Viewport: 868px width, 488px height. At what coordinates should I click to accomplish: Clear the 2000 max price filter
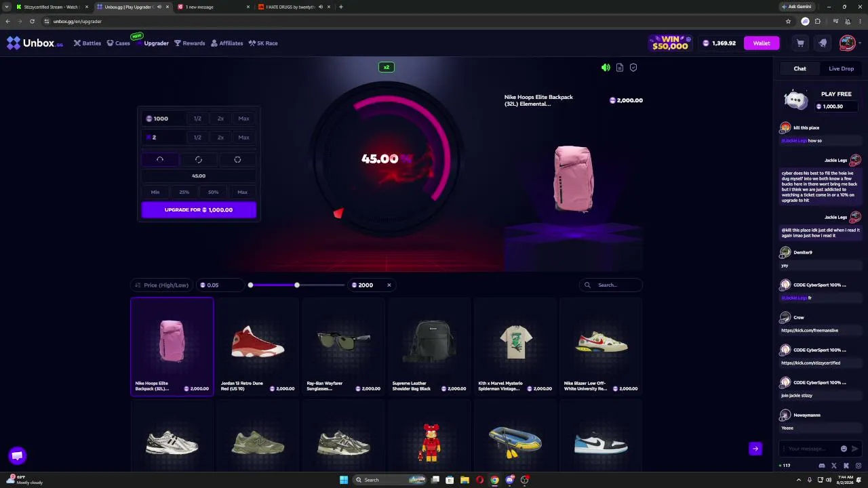click(x=389, y=285)
